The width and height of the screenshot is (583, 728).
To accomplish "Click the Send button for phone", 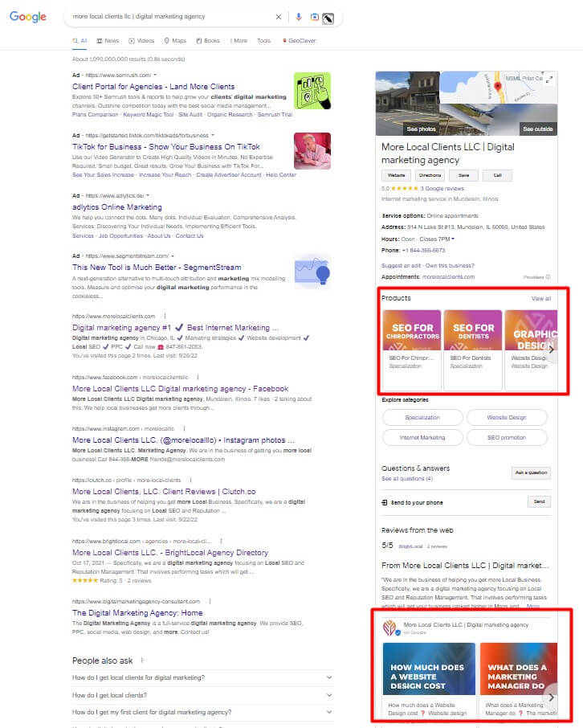I will (x=539, y=501).
